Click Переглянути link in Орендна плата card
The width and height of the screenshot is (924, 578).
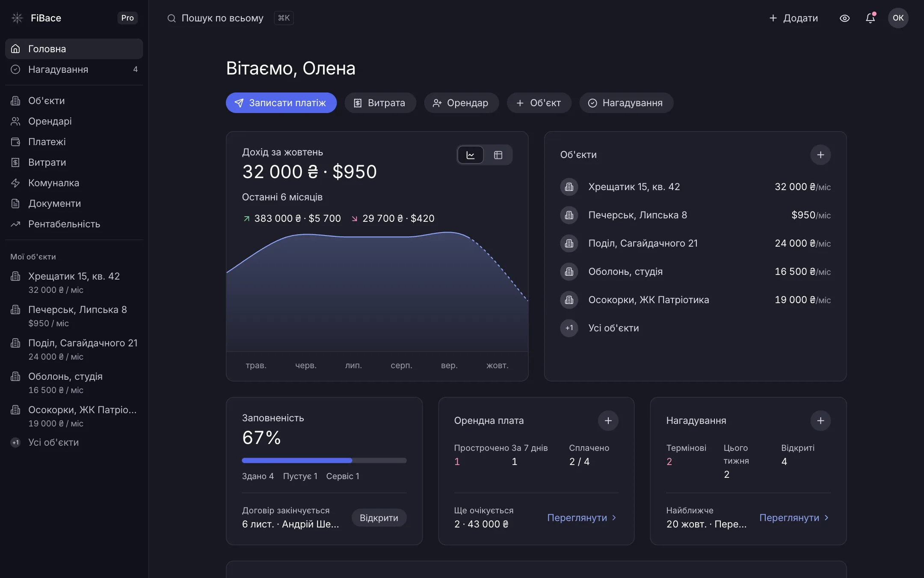pos(582,518)
